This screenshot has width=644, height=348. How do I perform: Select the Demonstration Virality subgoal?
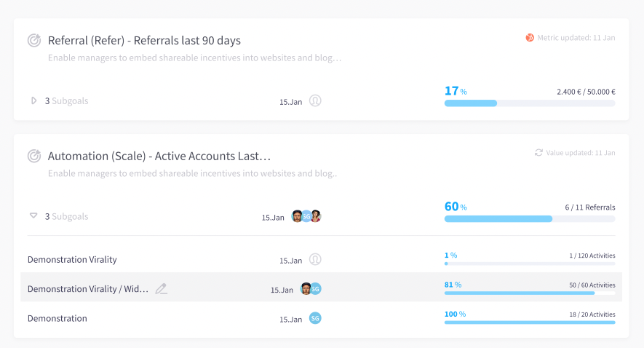pyautogui.click(x=72, y=260)
